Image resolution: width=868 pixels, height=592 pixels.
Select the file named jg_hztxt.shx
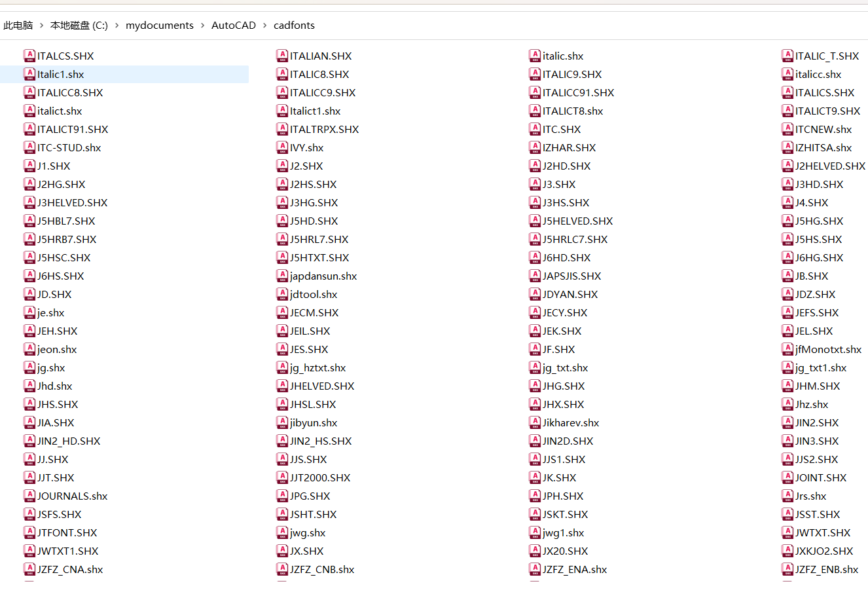pyautogui.click(x=317, y=367)
